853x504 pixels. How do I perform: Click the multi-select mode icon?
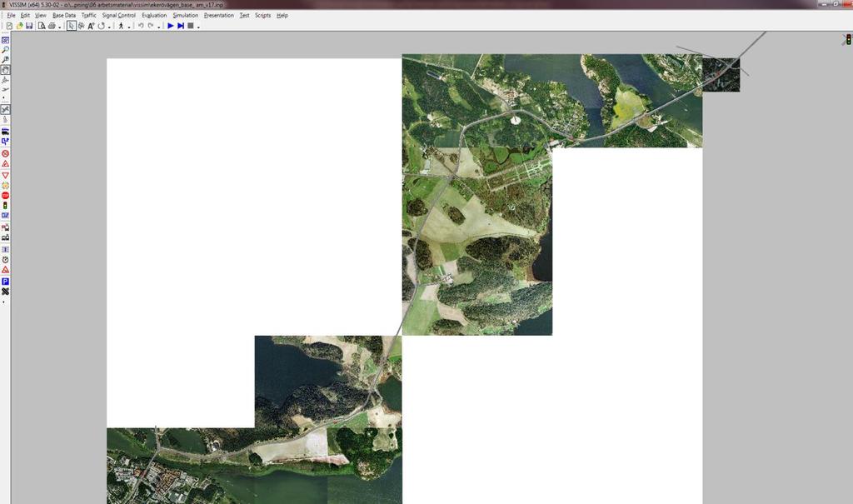81,26
